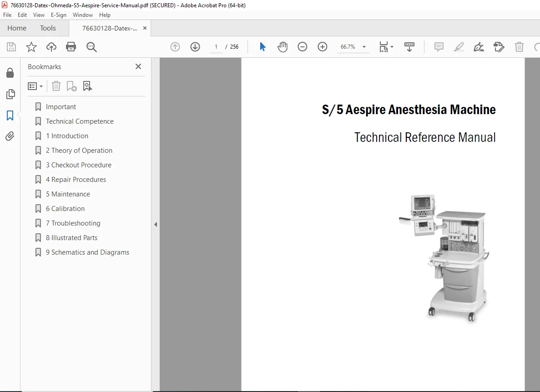Activate the selection arrow tool

pyautogui.click(x=263, y=47)
